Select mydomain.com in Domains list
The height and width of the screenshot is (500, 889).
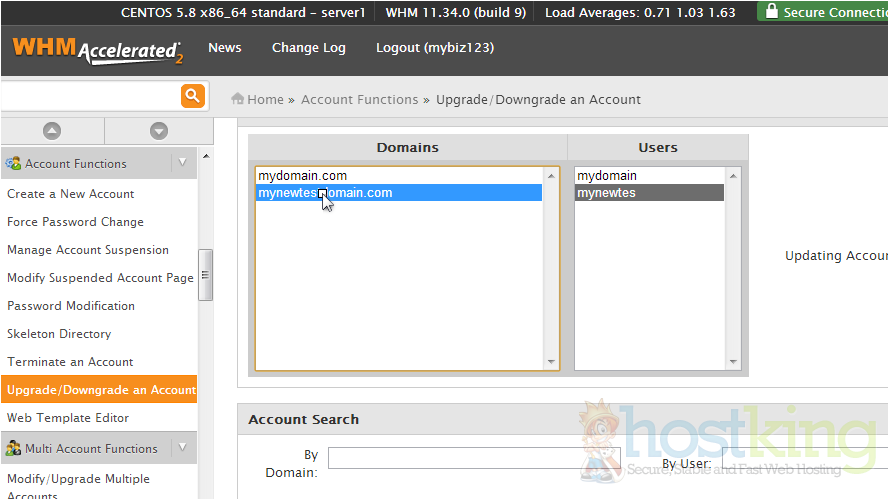(x=303, y=176)
